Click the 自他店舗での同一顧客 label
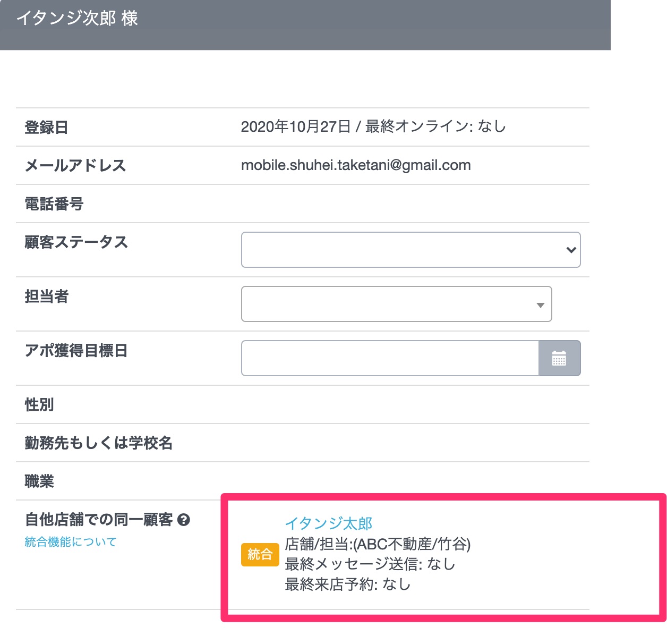This screenshot has width=667, height=644. tap(99, 520)
